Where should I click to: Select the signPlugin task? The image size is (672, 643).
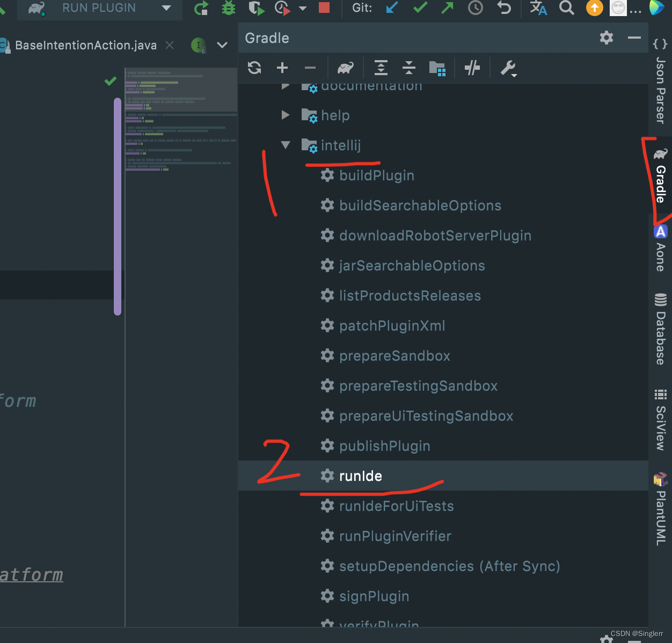[x=365, y=596]
